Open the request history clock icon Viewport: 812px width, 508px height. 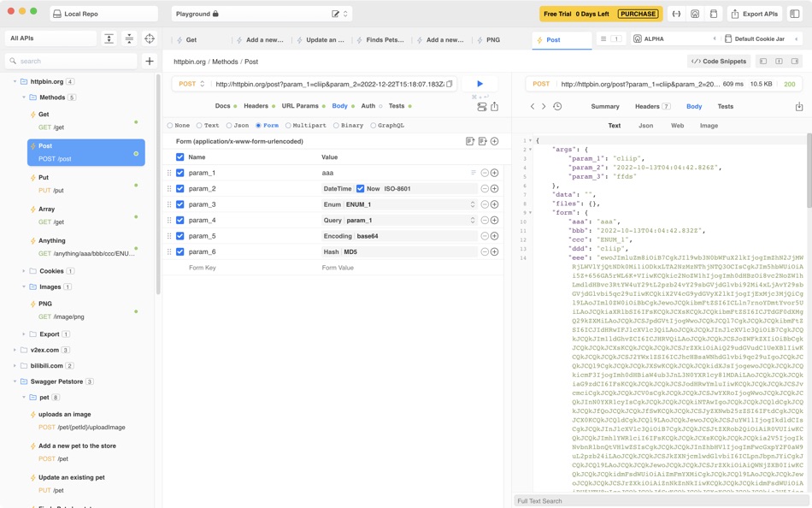pos(559,106)
